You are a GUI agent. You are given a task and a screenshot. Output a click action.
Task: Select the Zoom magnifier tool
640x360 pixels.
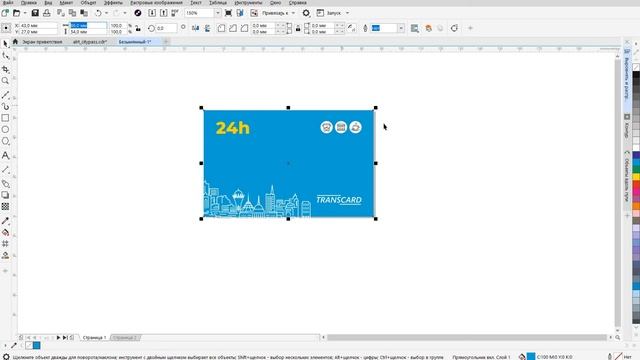click(5, 81)
